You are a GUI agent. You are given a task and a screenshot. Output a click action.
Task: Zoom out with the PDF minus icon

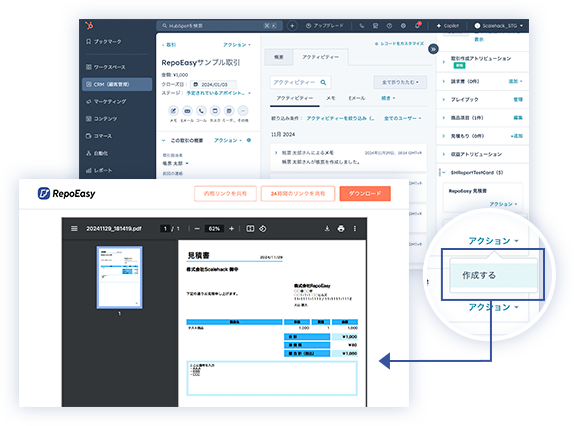click(x=197, y=229)
